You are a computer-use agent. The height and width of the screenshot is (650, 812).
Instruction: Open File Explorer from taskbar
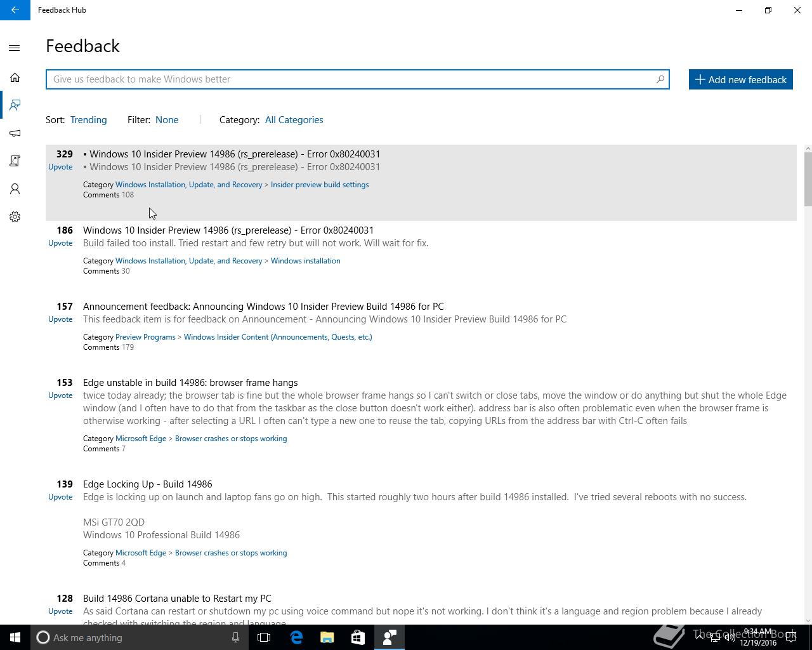pyautogui.click(x=327, y=637)
